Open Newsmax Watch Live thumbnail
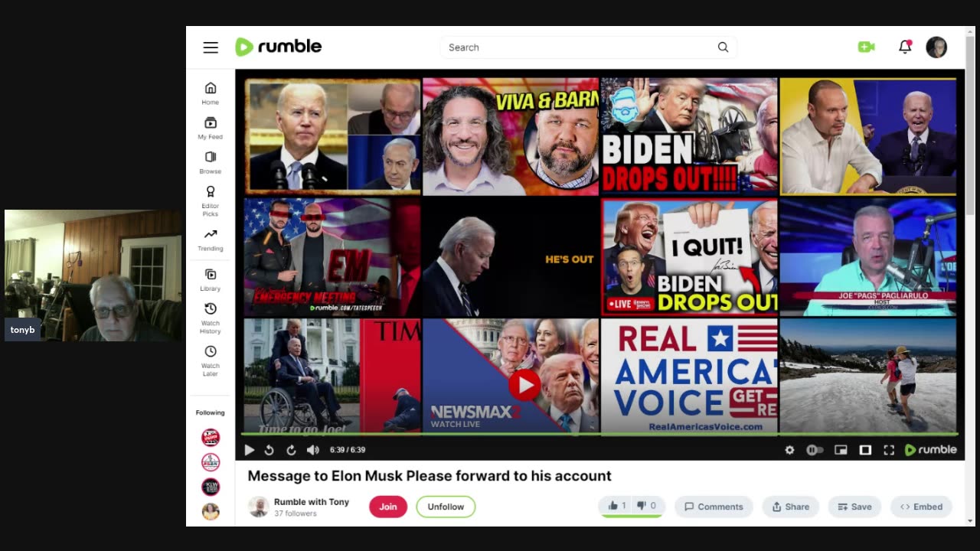The width and height of the screenshot is (980, 551). pyautogui.click(x=511, y=376)
